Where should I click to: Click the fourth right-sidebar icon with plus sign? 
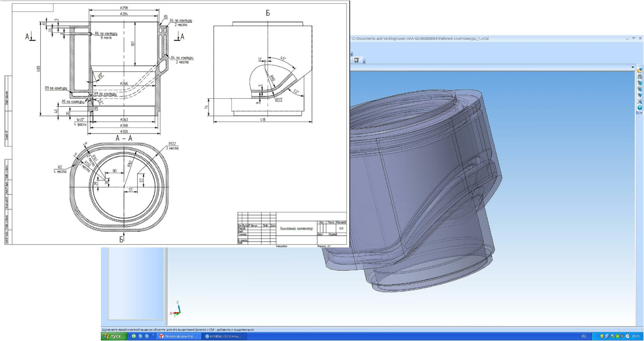tap(640, 89)
